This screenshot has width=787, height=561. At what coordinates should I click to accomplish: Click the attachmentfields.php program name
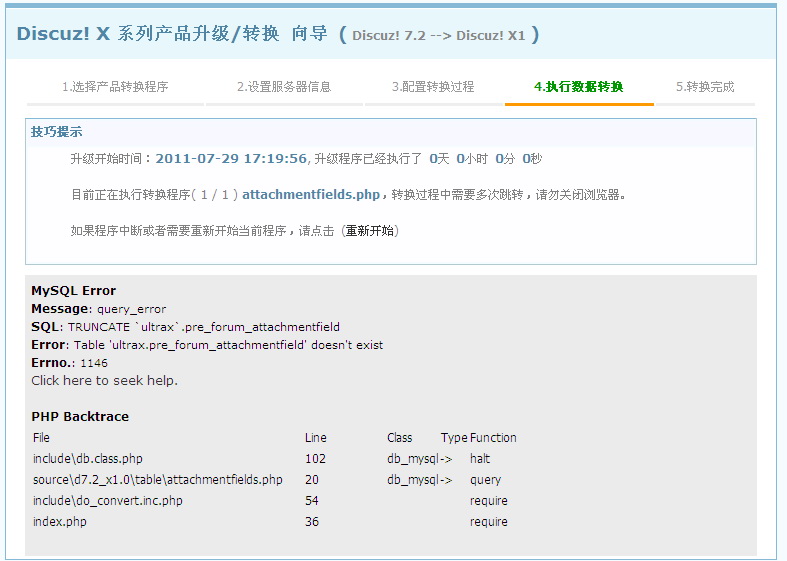[311, 195]
